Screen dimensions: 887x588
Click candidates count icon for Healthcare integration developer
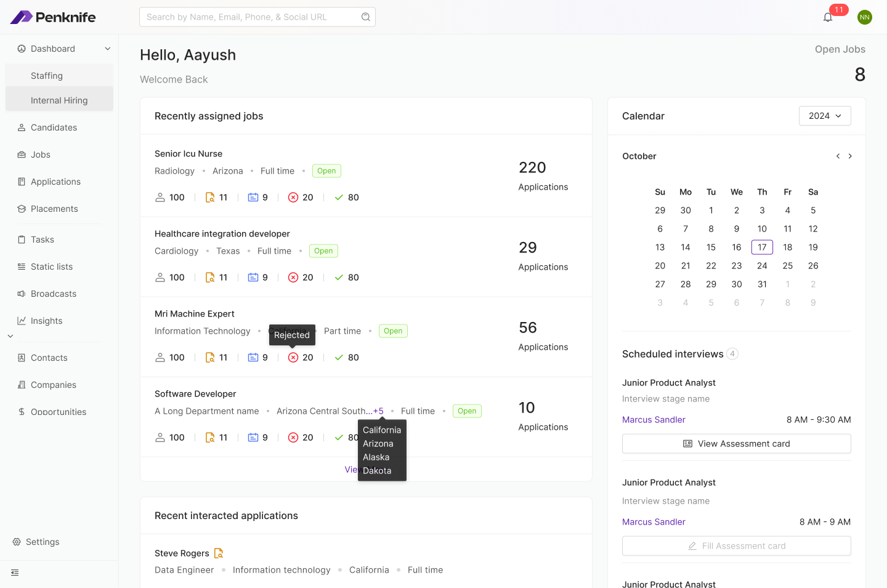click(x=160, y=278)
